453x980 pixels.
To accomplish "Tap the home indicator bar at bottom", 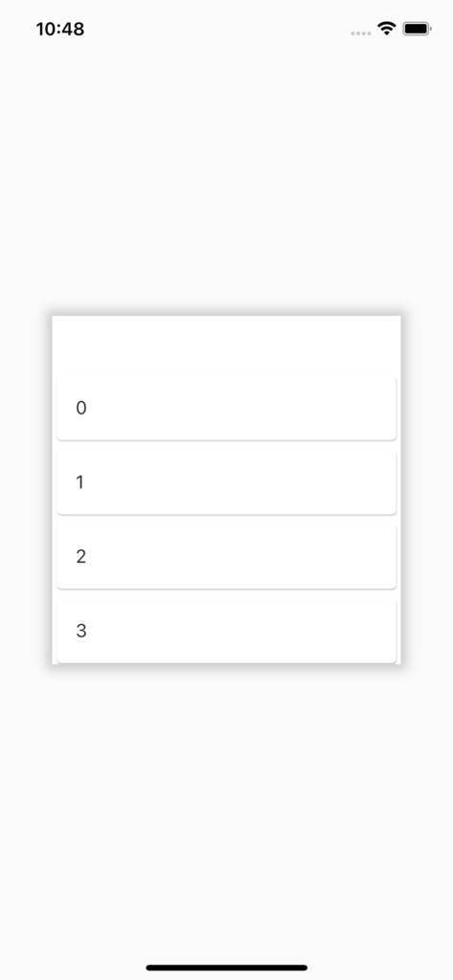I will pos(226,968).
